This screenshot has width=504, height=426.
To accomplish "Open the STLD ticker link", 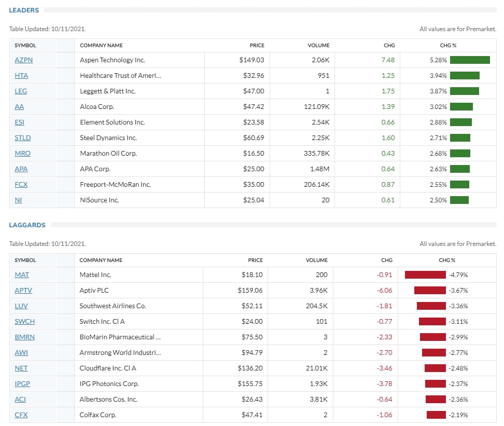I will point(22,138).
